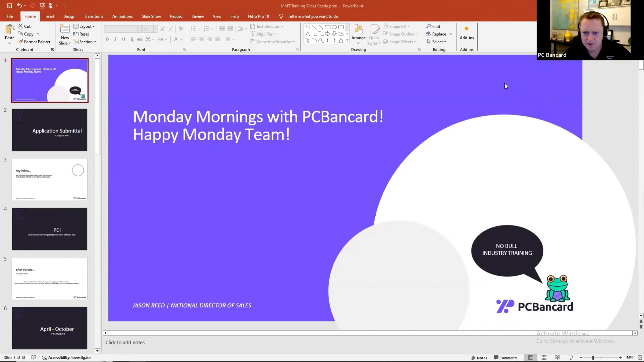Click the Find magnifier icon

click(429, 26)
